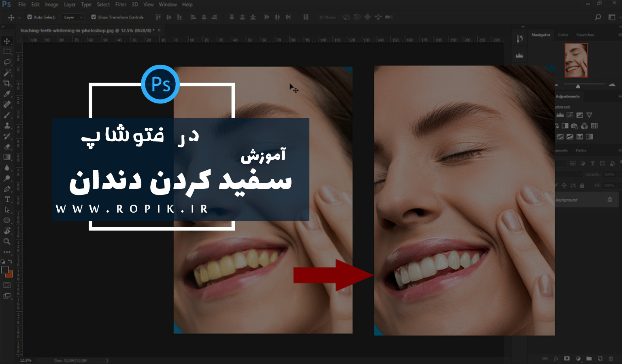
Task: Toggle filter for adjustment layers
Action: (583, 163)
